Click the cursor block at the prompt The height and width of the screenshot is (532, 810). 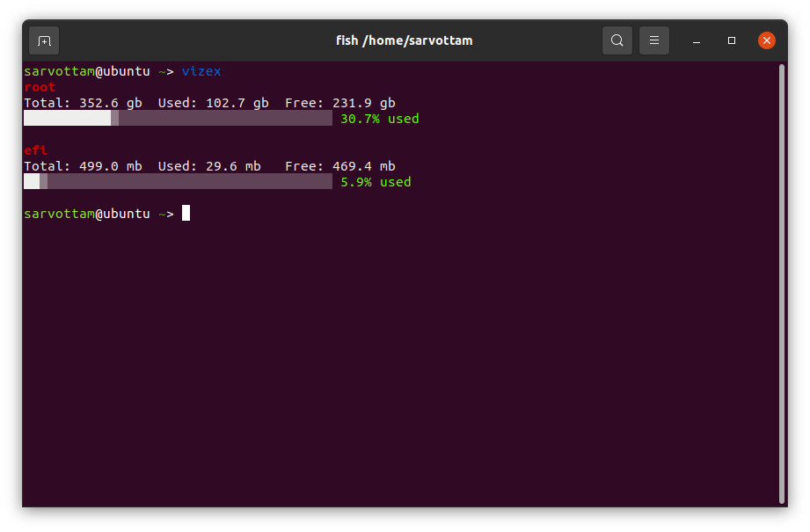[x=186, y=213]
